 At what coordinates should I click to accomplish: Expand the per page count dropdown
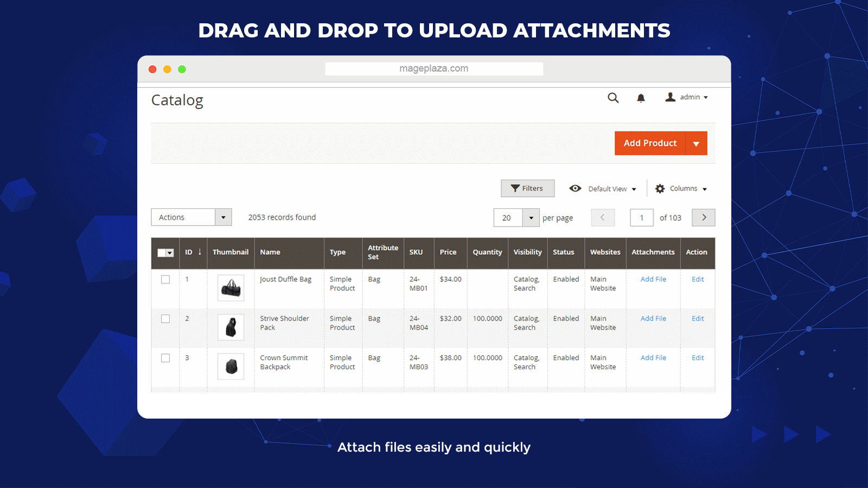click(531, 218)
